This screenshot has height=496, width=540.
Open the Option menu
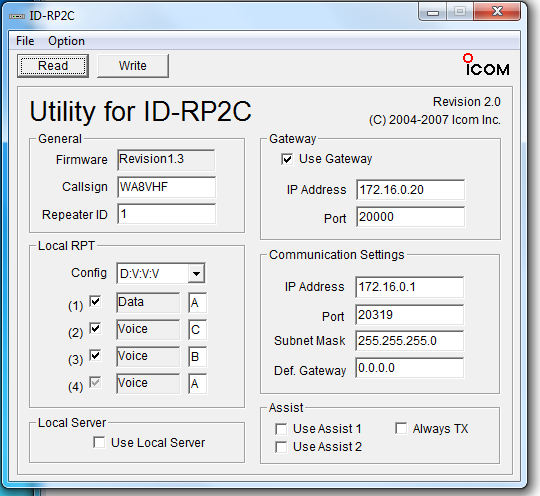[x=66, y=41]
